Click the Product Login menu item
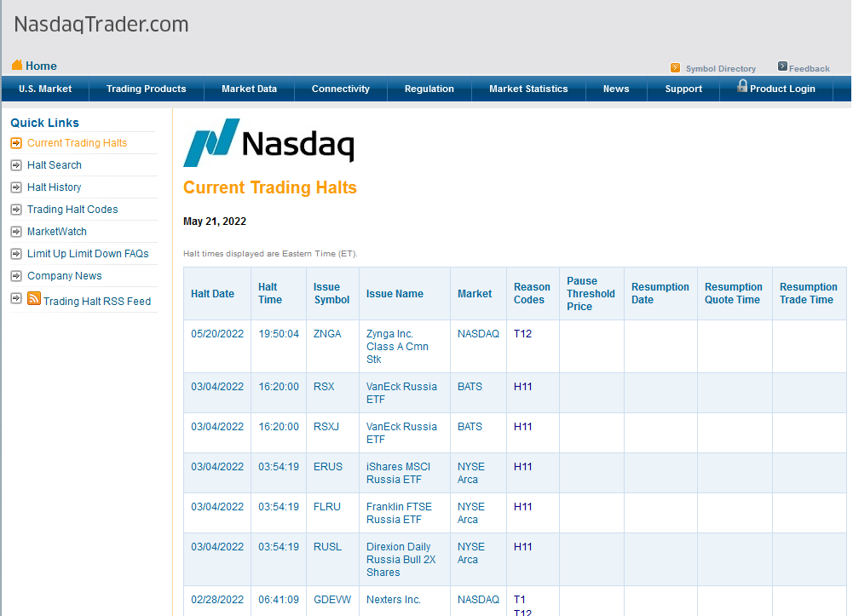 tap(776, 89)
